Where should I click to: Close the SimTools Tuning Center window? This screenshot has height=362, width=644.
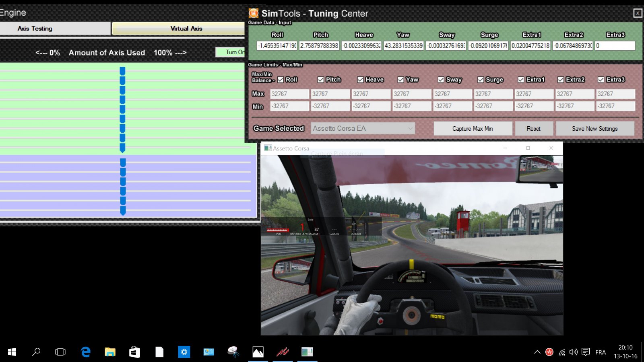point(638,13)
